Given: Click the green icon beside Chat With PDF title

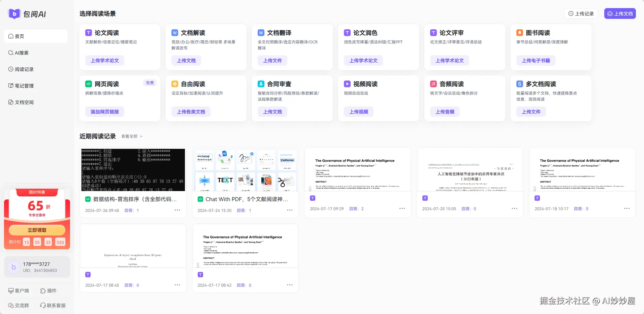Looking at the screenshot, I should tap(200, 199).
